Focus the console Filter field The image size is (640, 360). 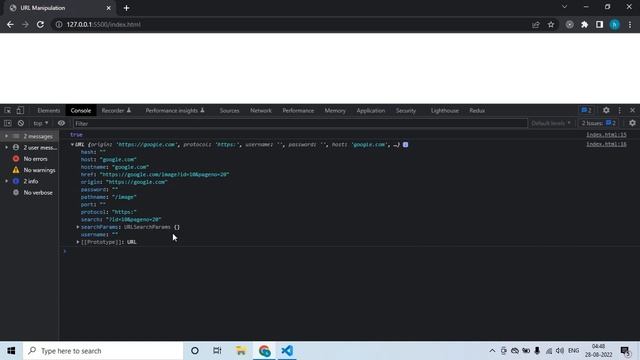click(x=300, y=123)
